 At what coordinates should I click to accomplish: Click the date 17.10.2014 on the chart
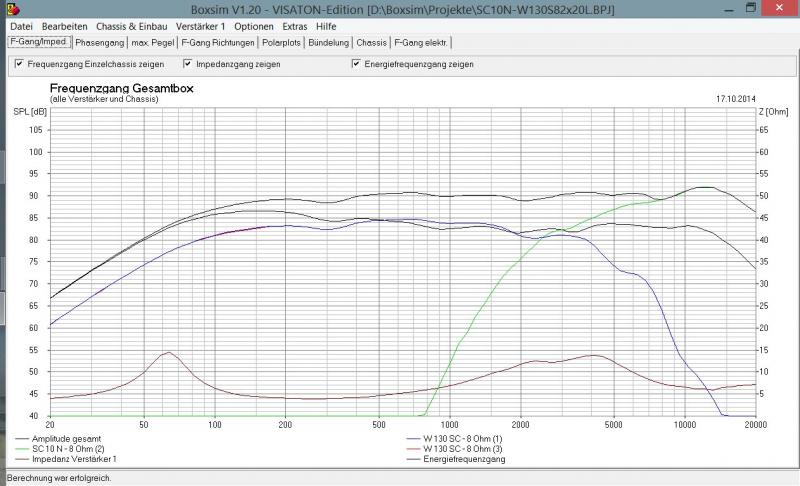(736, 99)
